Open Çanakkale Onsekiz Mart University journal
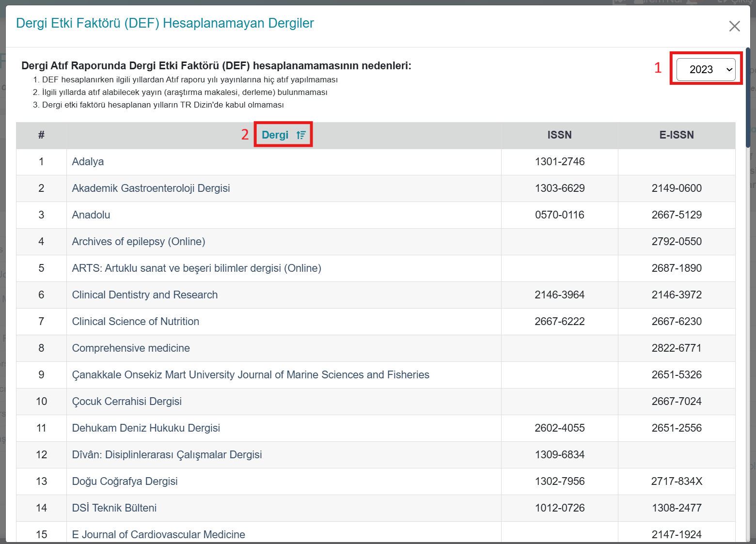 point(250,375)
